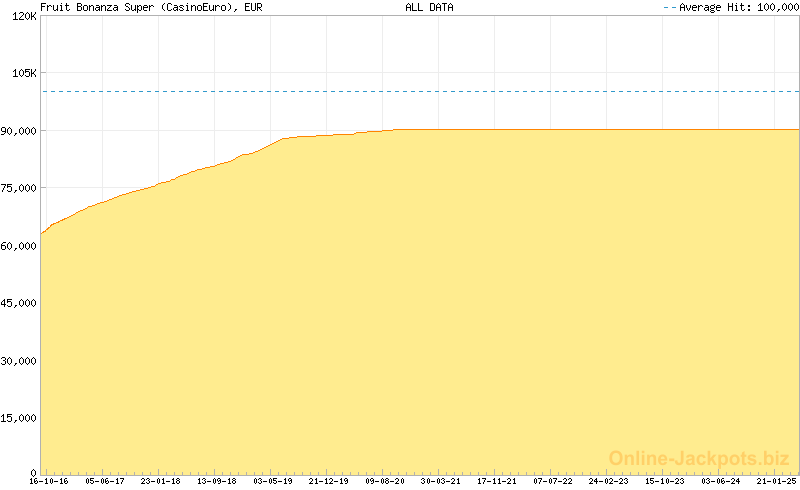Select the 03-05-19 date marker
Viewport: 800px width, 490px height.
pyautogui.click(x=273, y=481)
